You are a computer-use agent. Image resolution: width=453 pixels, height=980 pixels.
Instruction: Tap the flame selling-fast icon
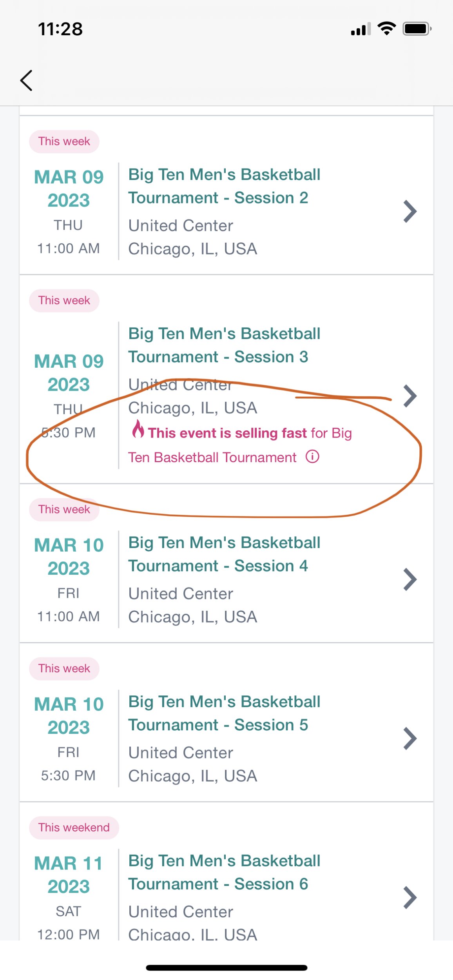(138, 429)
